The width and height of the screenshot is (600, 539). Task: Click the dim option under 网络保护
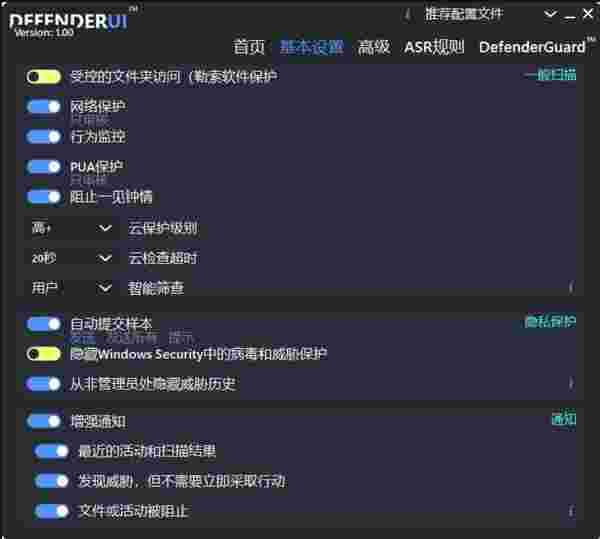click(x=90, y=121)
